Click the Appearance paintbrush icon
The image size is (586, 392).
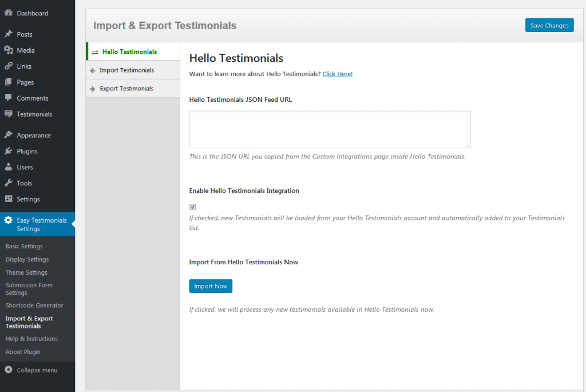click(x=9, y=136)
